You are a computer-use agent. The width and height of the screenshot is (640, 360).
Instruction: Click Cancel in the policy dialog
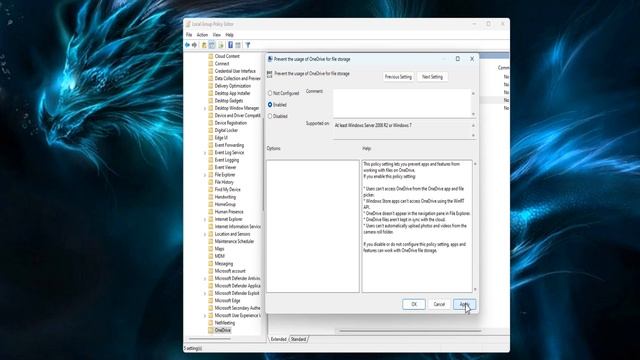[439, 304]
